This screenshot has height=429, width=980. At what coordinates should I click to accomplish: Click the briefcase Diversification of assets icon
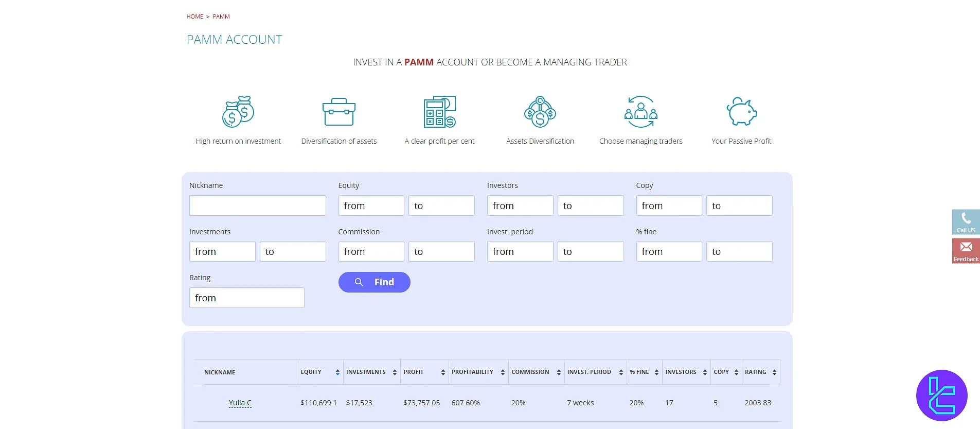339,112
